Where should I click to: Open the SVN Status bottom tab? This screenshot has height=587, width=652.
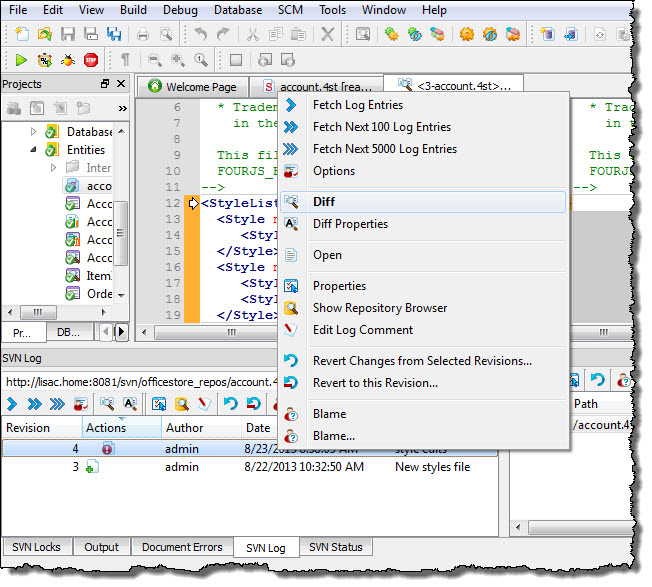click(336, 547)
